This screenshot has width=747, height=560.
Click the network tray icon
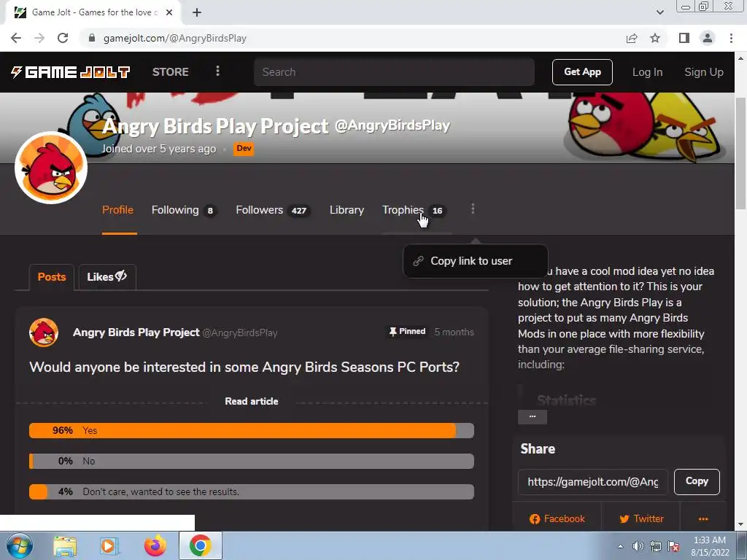(x=656, y=546)
